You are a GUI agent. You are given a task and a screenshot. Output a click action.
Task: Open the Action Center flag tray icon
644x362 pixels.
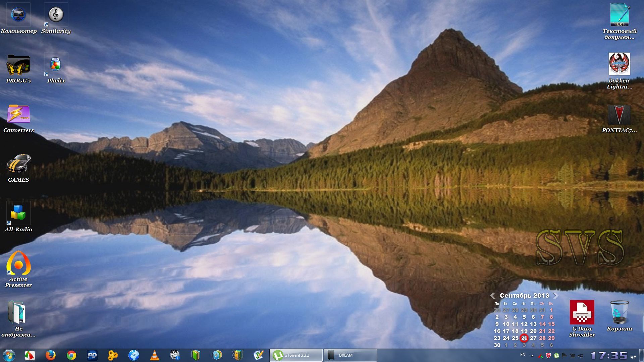tap(565, 355)
